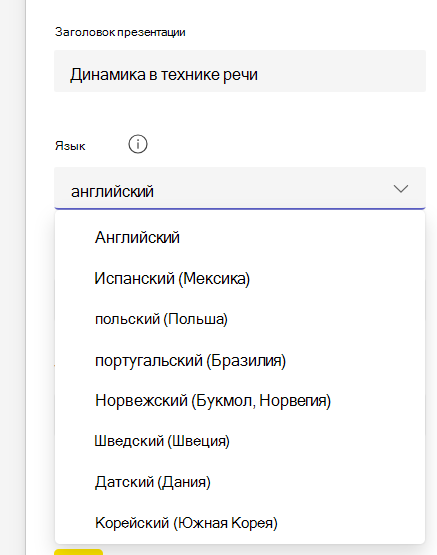Click 'Заголовок презентации' label
The image size is (437, 555).
pos(120,32)
